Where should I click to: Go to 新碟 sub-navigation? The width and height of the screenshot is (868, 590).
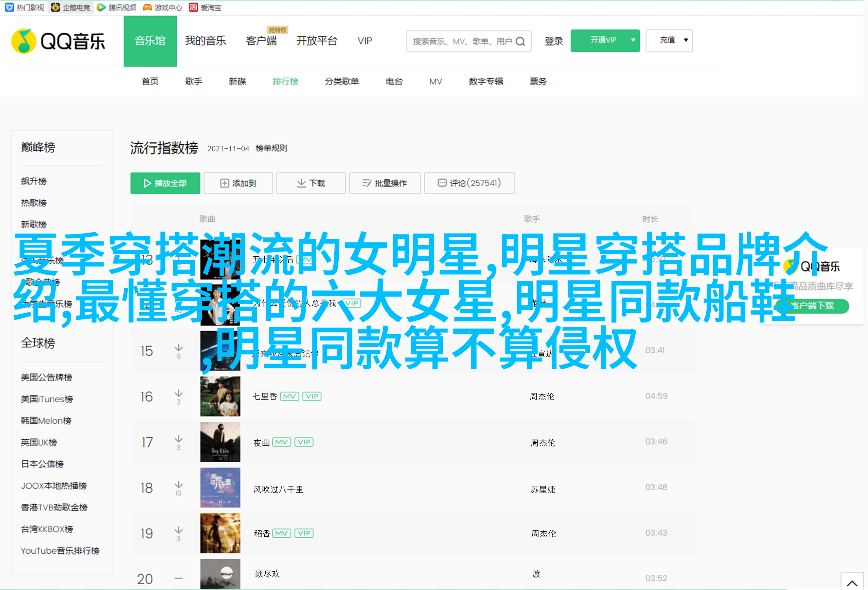237,81
